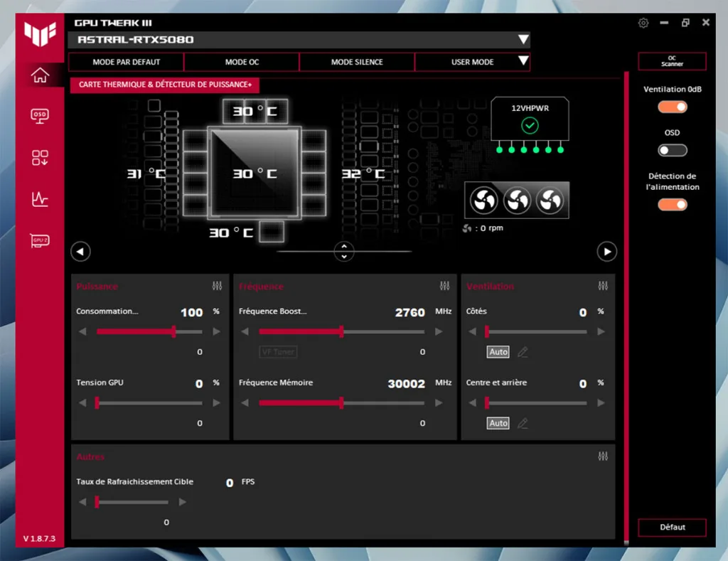Expand the USER MODE dropdown arrow

(x=524, y=62)
